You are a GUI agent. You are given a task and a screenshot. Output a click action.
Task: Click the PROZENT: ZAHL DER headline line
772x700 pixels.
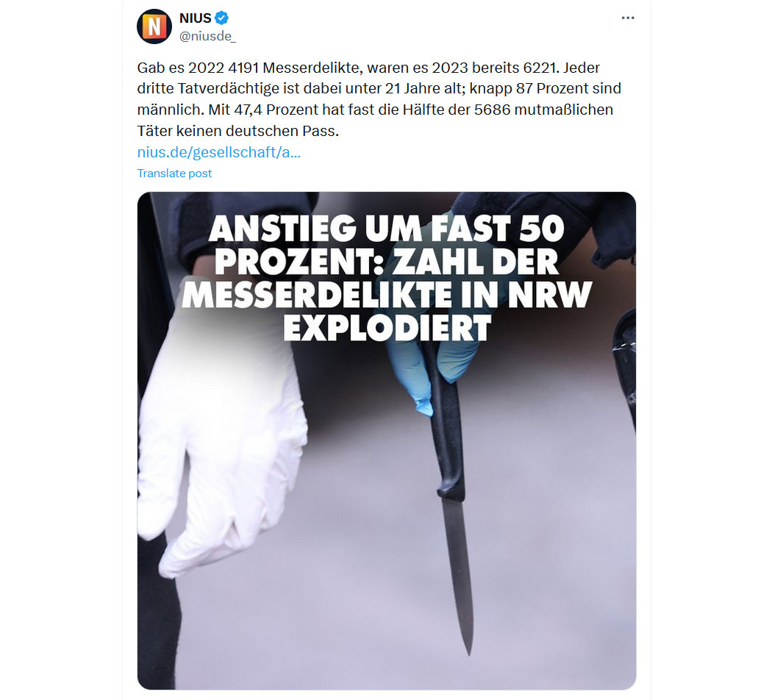tap(387, 262)
